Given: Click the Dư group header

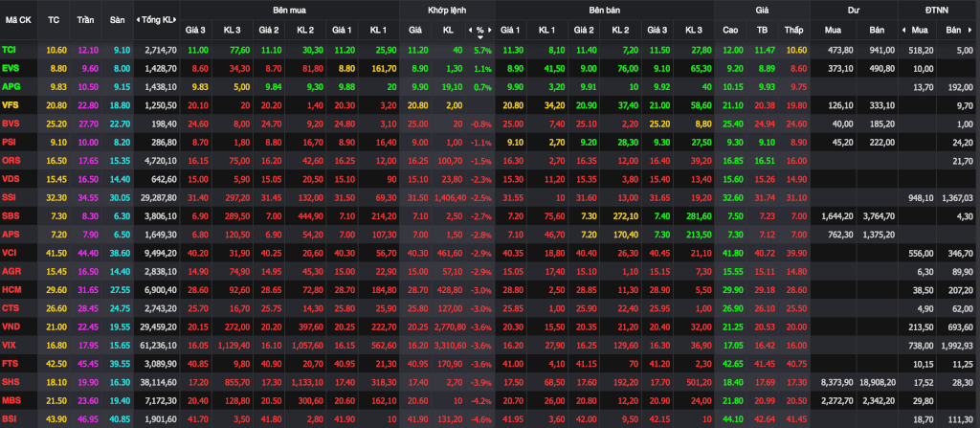Looking at the screenshot, I should click(853, 10).
